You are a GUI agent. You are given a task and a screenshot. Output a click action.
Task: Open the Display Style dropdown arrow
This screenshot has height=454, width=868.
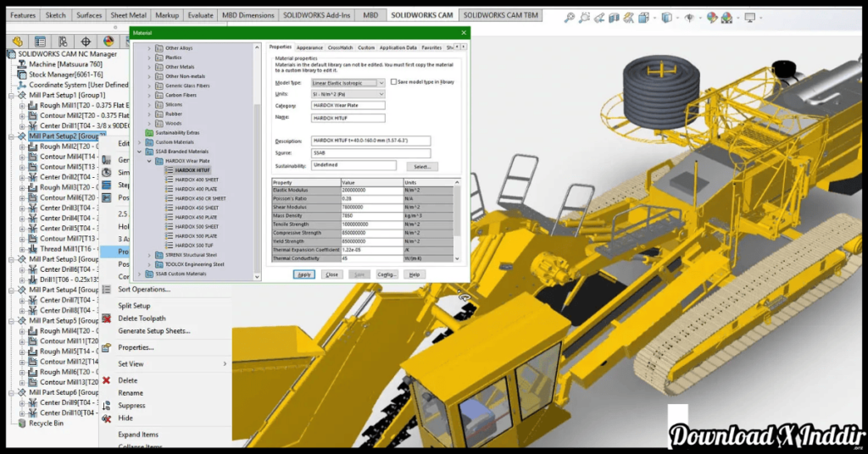(x=677, y=18)
